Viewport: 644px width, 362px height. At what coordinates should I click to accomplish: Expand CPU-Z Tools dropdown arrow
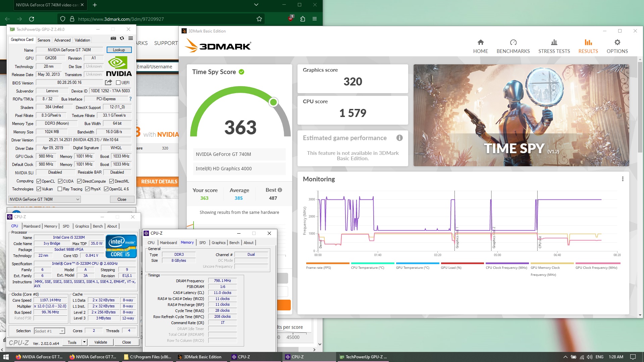point(85,342)
